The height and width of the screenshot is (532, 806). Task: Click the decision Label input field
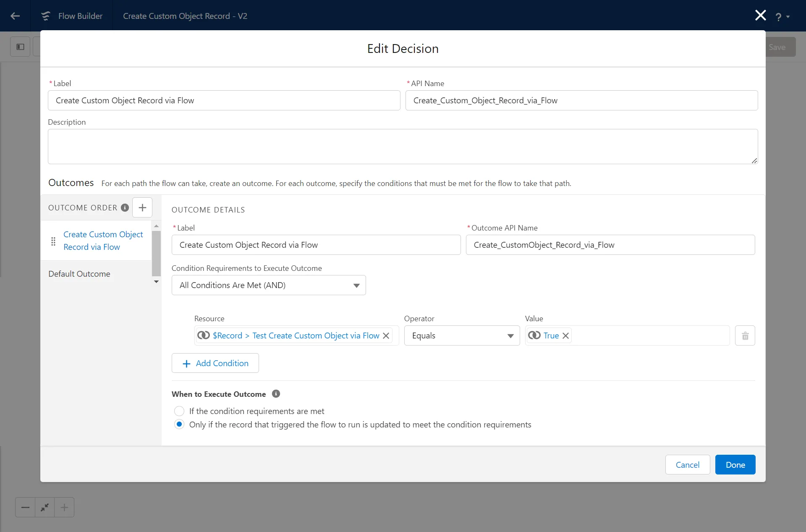point(224,100)
